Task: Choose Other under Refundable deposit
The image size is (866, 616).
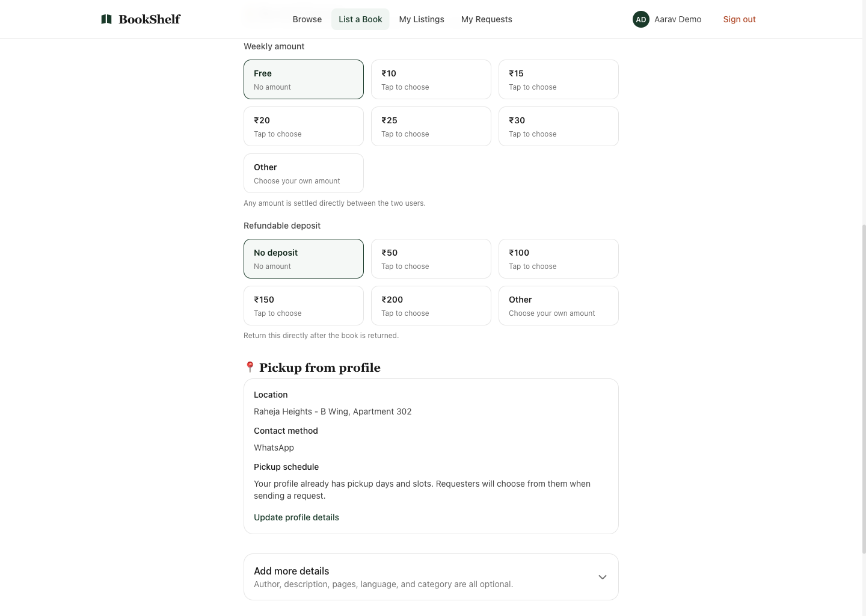Action: pyautogui.click(x=558, y=306)
